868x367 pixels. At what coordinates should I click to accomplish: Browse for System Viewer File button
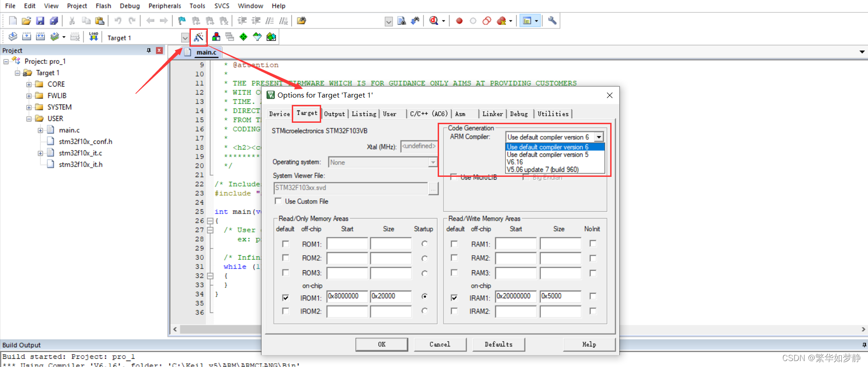tap(434, 188)
